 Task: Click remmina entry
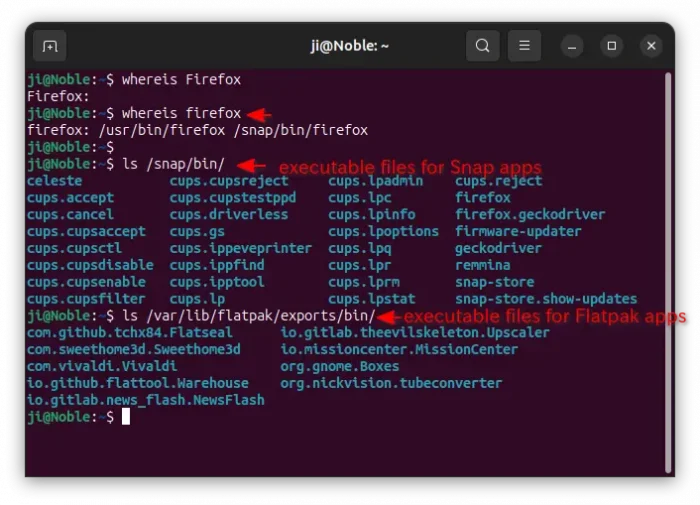[x=483, y=265]
